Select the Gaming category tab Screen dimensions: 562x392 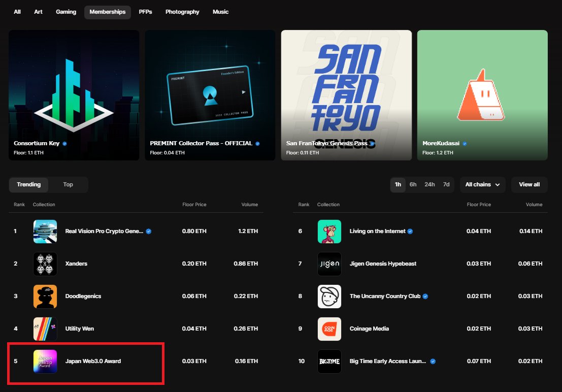(66, 12)
